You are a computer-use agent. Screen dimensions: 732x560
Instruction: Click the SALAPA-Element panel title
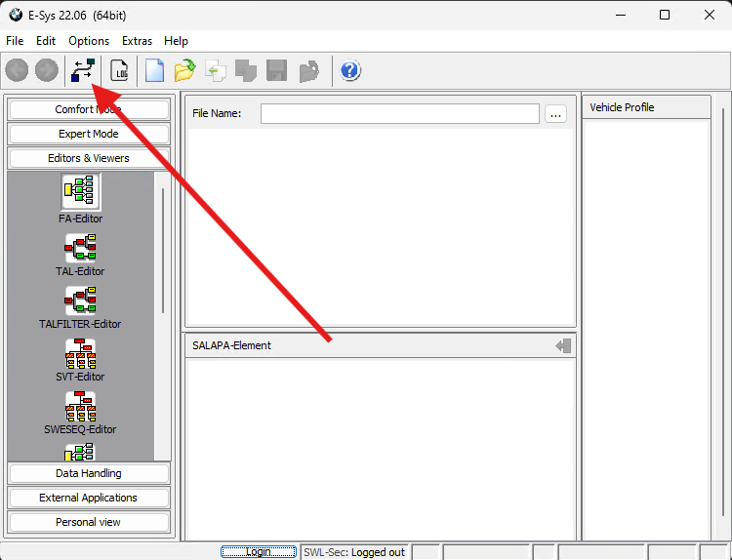231,345
